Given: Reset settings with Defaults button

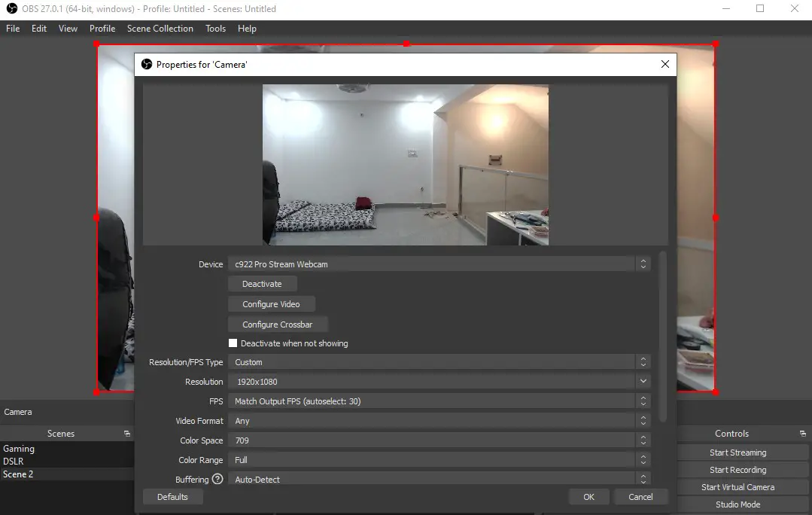Looking at the screenshot, I should click(172, 497).
